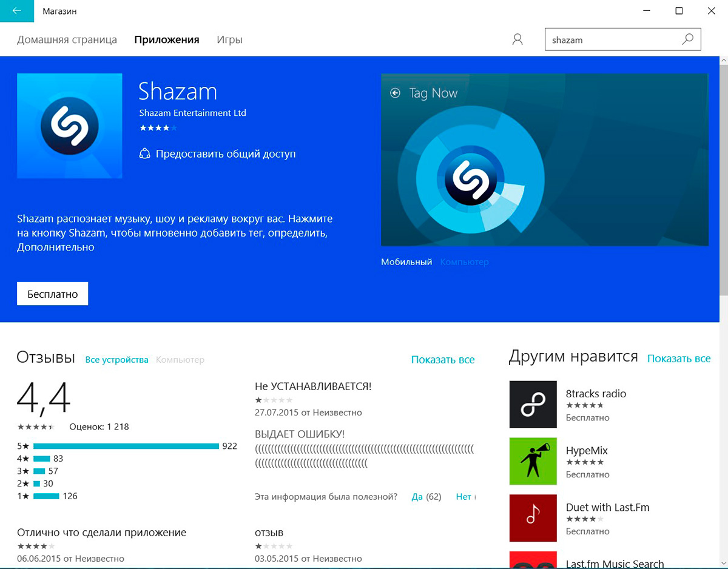
Task: Click the Отзывы section heading
Action: pyautogui.click(x=46, y=357)
